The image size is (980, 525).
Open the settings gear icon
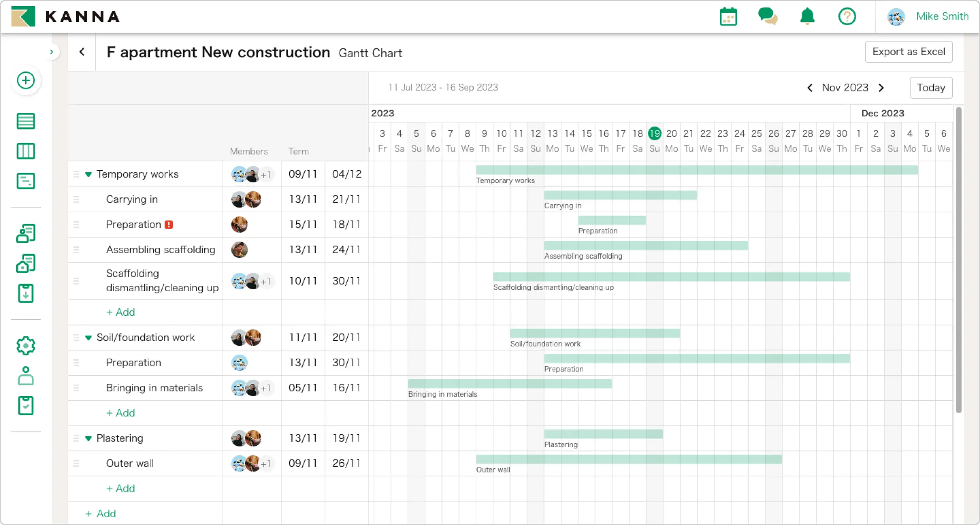pyautogui.click(x=26, y=345)
